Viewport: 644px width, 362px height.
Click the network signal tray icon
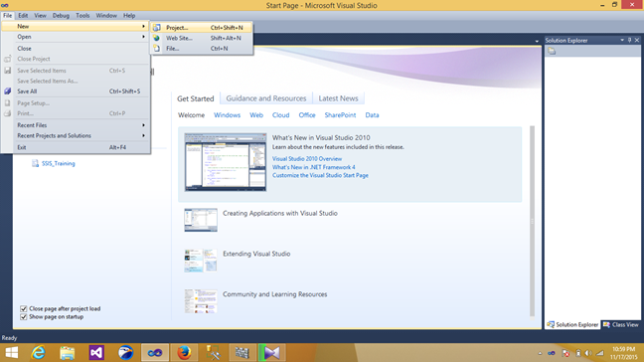point(600,353)
